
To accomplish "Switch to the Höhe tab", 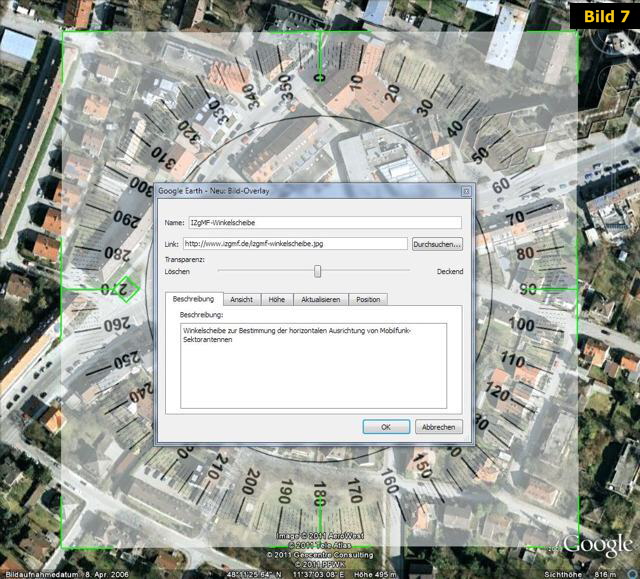I will click(x=277, y=299).
